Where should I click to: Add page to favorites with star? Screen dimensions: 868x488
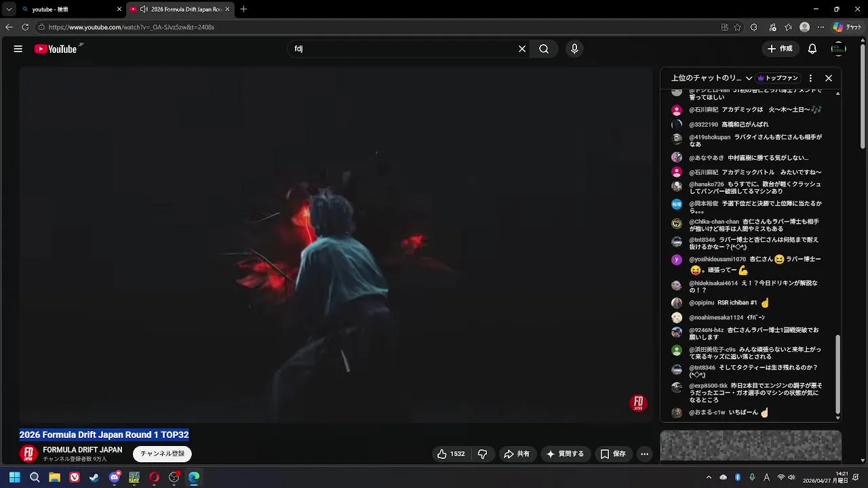tap(737, 27)
